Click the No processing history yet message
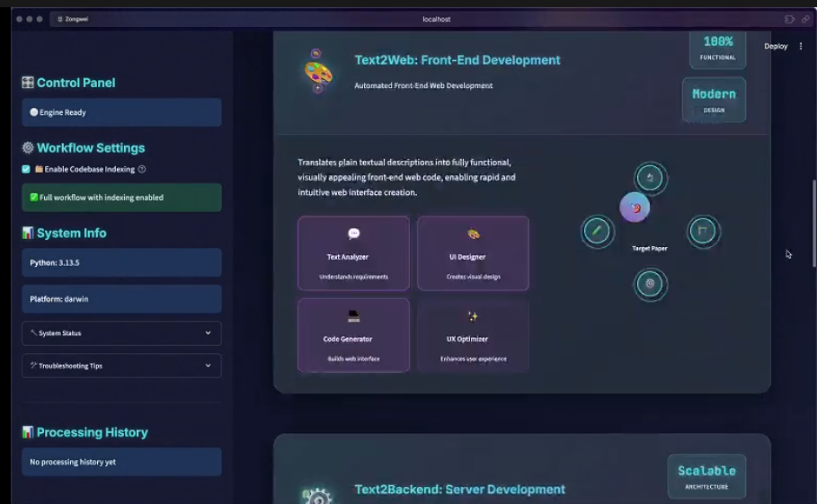 click(121, 462)
